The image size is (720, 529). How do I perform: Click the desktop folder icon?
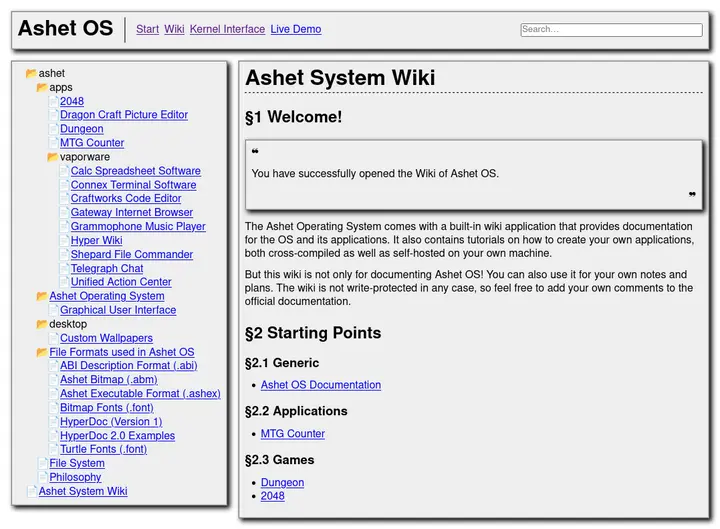(42, 324)
